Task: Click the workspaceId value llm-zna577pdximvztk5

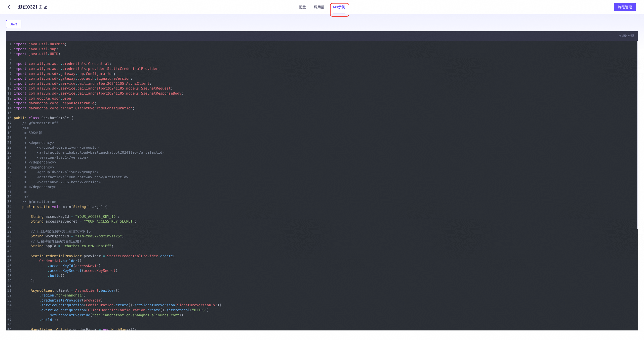Action: pyautogui.click(x=98, y=236)
